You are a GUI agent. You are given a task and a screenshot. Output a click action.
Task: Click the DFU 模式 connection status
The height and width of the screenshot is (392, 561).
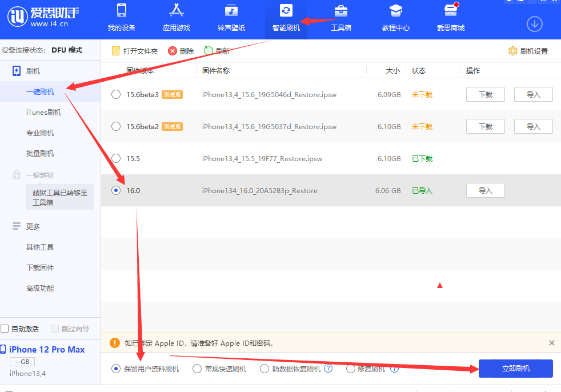coord(66,50)
